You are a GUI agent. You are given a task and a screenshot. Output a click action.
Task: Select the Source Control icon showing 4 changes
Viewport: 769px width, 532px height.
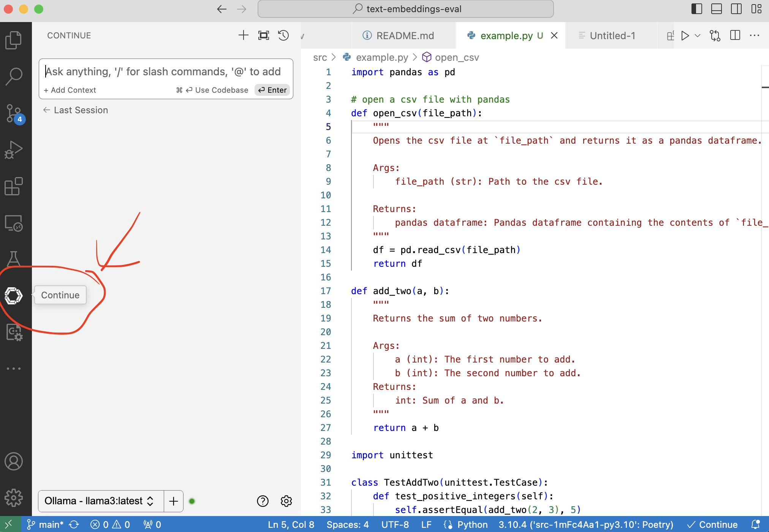14,113
